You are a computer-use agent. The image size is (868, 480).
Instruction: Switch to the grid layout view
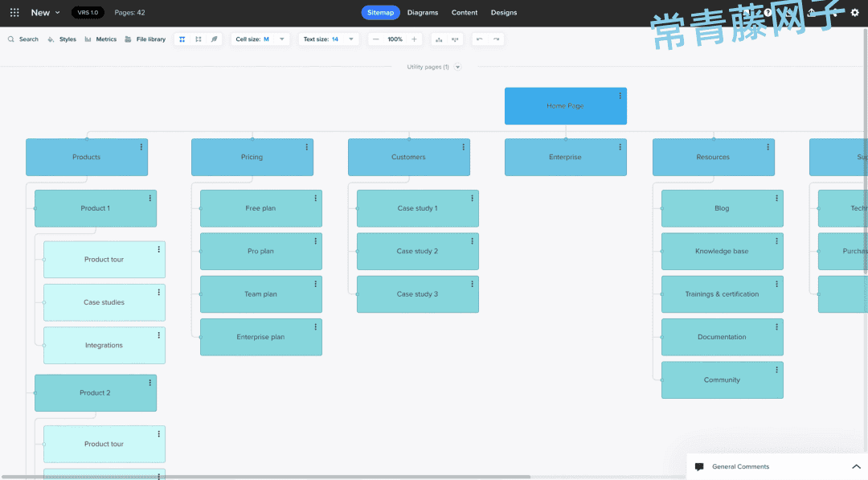199,39
